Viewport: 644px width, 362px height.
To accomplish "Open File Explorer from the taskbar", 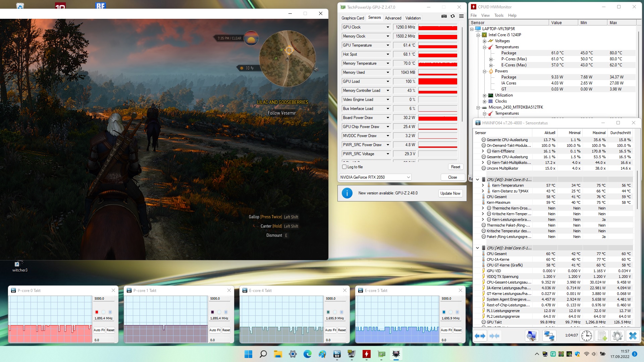I will tap(278, 354).
